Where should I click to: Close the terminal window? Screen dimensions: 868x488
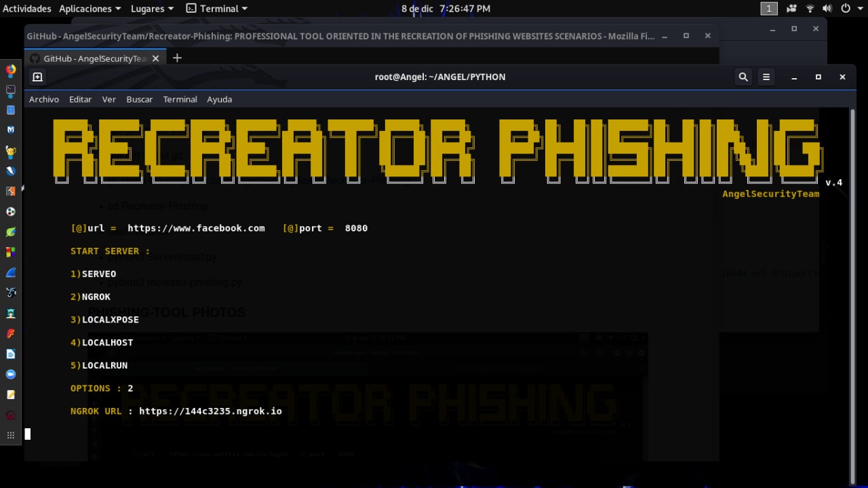[842, 77]
